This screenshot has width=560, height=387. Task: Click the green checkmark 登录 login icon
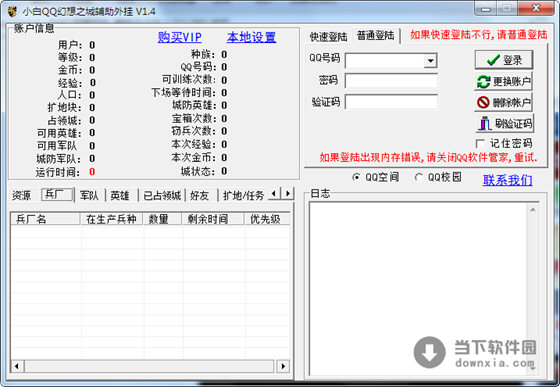coord(494,60)
